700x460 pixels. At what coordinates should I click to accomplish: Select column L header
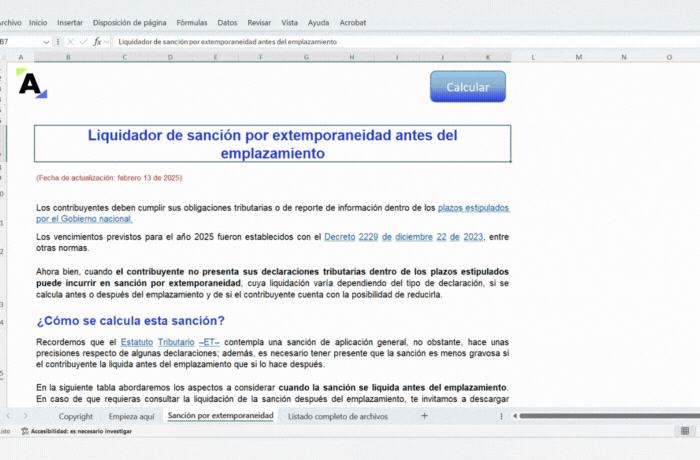coord(533,57)
